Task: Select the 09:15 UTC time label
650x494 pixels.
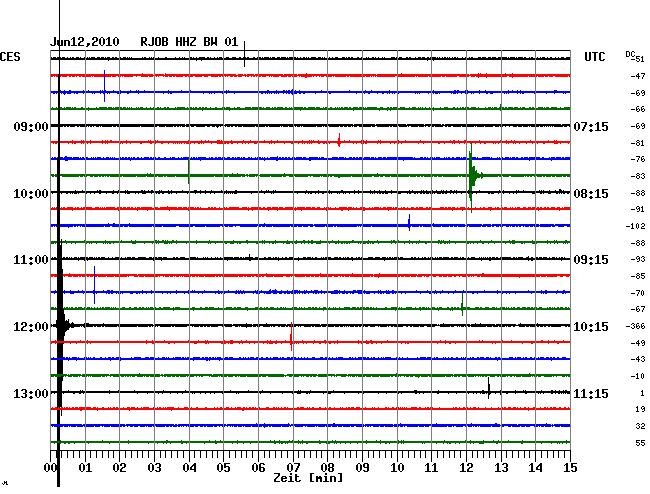Action: 591,260
